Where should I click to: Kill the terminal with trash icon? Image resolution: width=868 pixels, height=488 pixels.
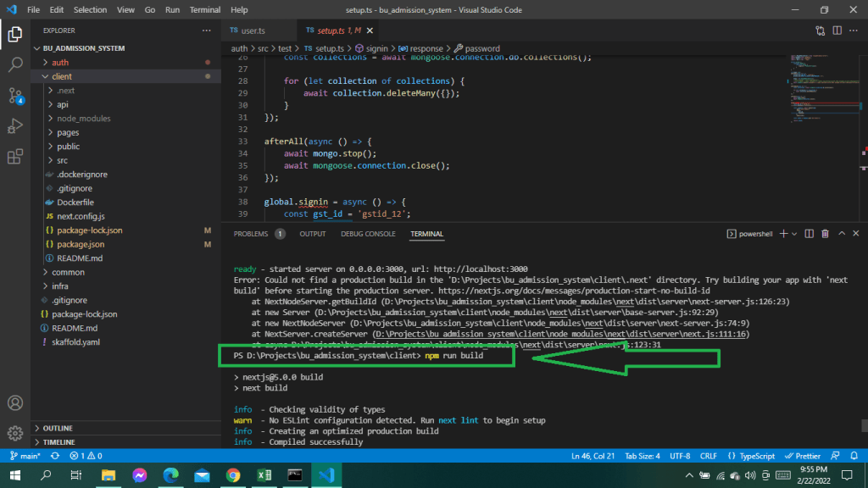click(x=826, y=234)
